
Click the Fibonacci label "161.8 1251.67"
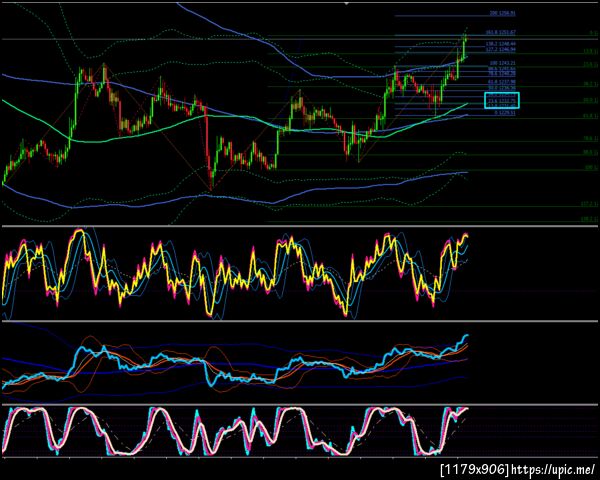(x=501, y=33)
